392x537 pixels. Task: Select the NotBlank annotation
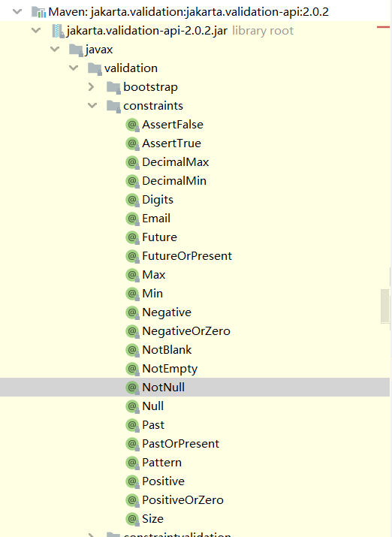167,350
